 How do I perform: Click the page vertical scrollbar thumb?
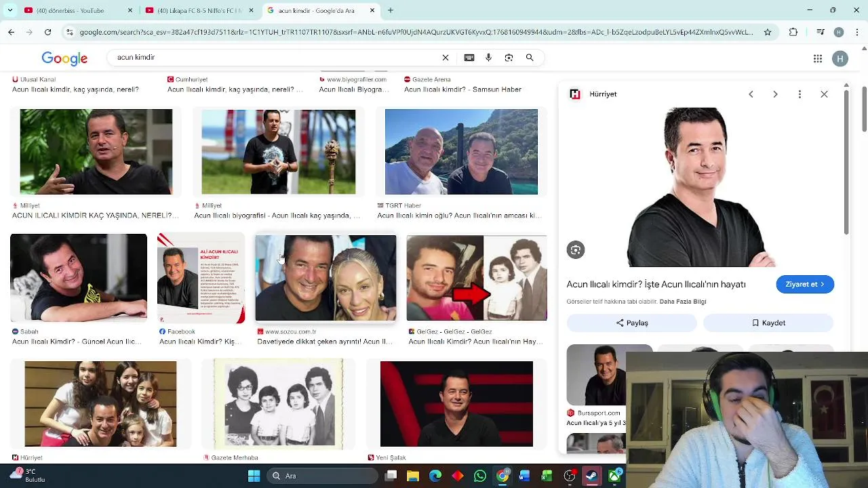(x=865, y=108)
